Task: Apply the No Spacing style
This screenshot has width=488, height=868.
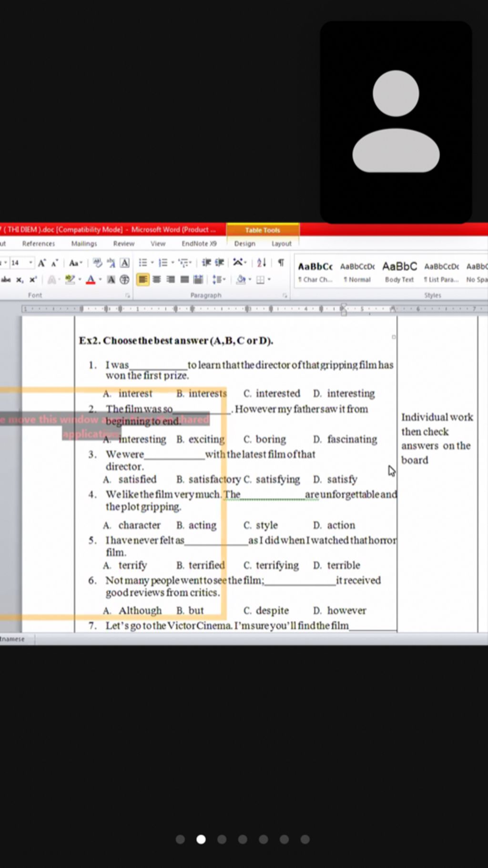Action: coord(477,272)
